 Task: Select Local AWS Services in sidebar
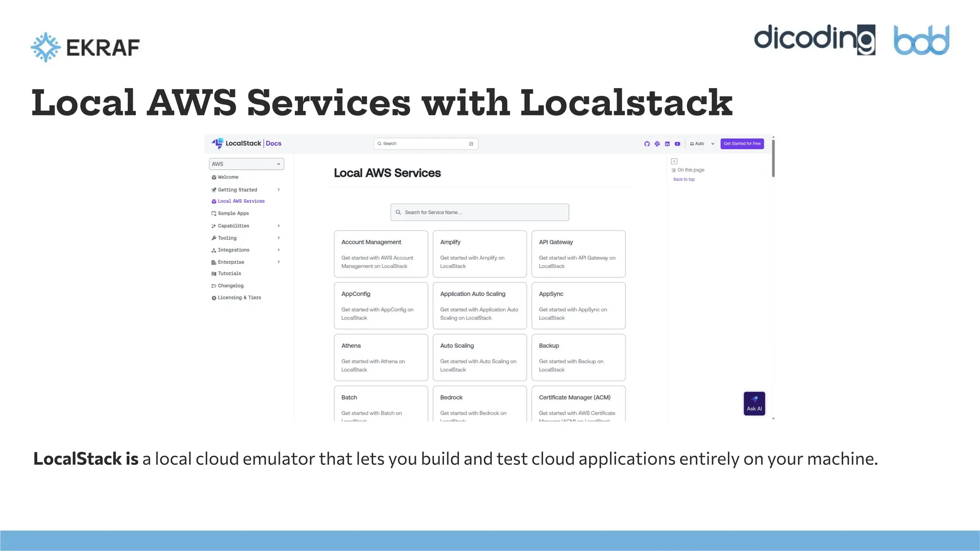[x=241, y=201]
